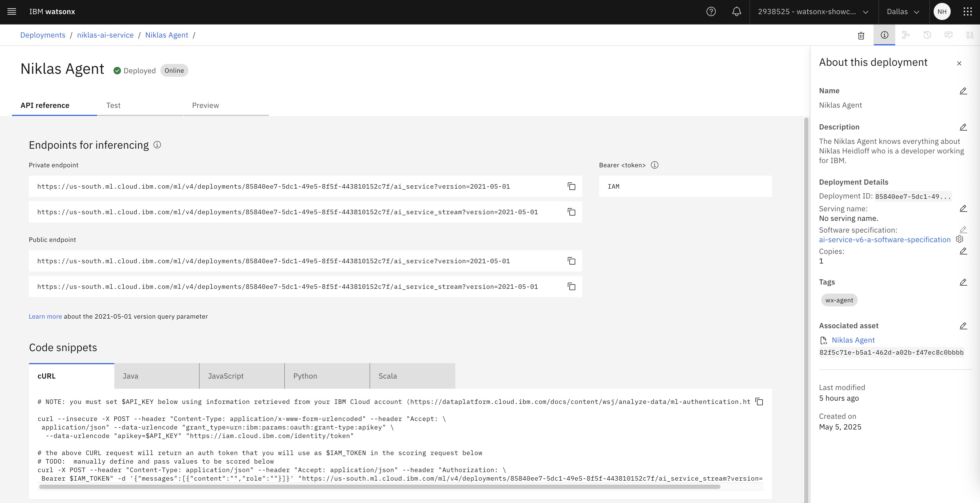The width and height of the screenshot is (980, 503).
Task: Open the Niklas Agent associated asset link
Action: [853, 340]
